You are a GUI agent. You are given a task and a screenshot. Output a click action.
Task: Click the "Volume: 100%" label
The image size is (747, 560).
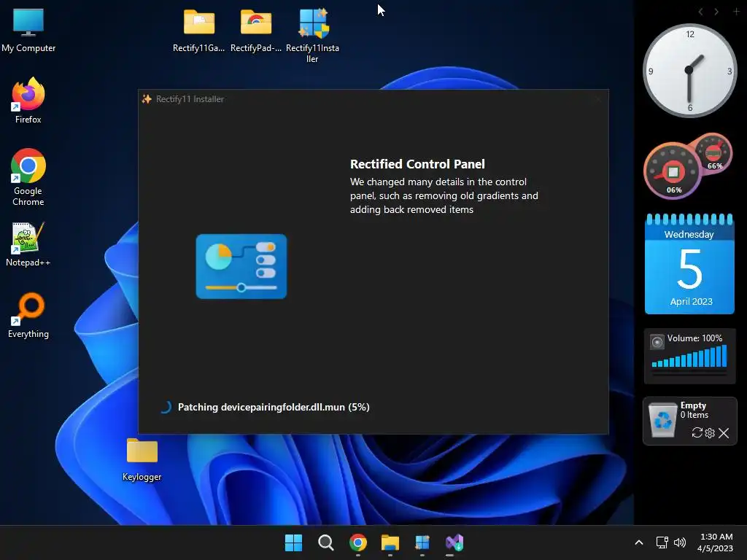[694, 338]
